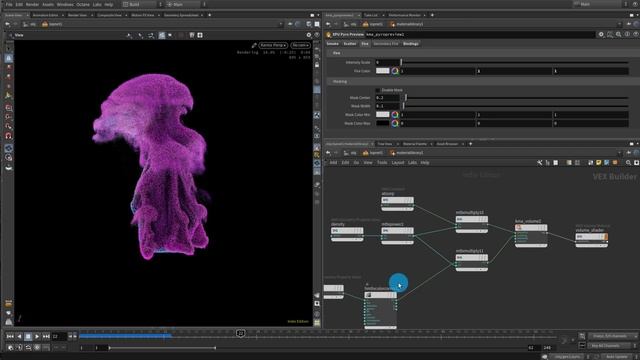Screen dimensions: 640x360
Task: Open the Render menu in the menu bar
Action: [x=32, y=4]
